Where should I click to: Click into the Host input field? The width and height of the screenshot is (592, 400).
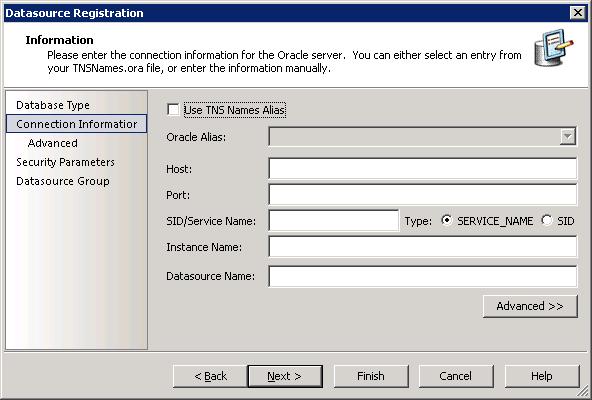point(422,168)
